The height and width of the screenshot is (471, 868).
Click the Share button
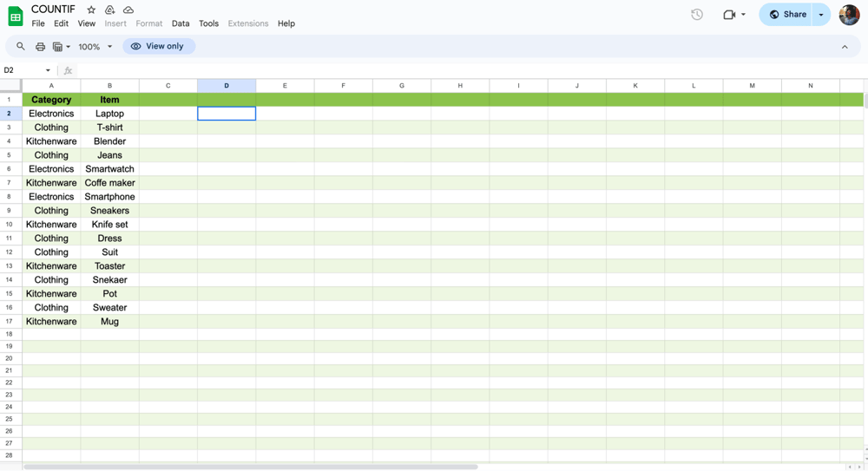coord(787,15)
